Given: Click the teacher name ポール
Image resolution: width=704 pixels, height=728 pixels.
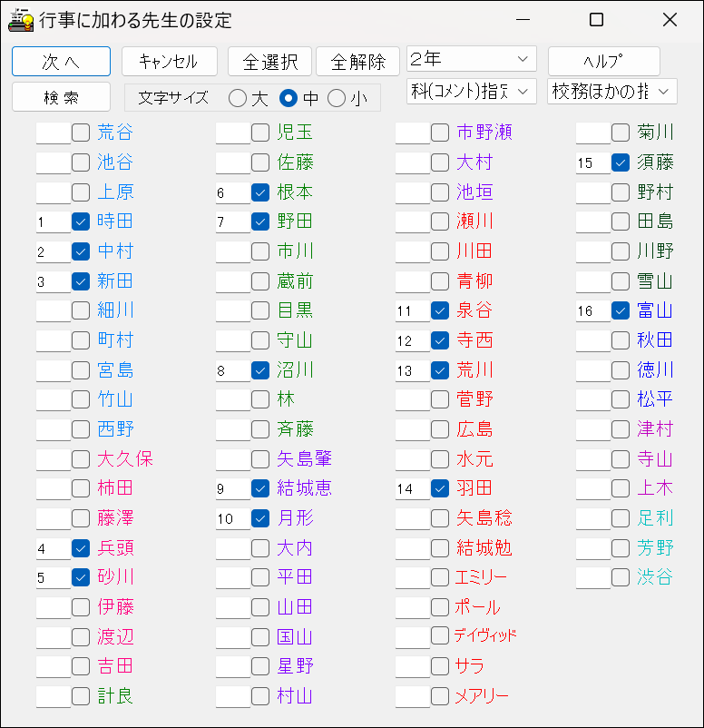Looking at the screenshot, I should 477,607.
